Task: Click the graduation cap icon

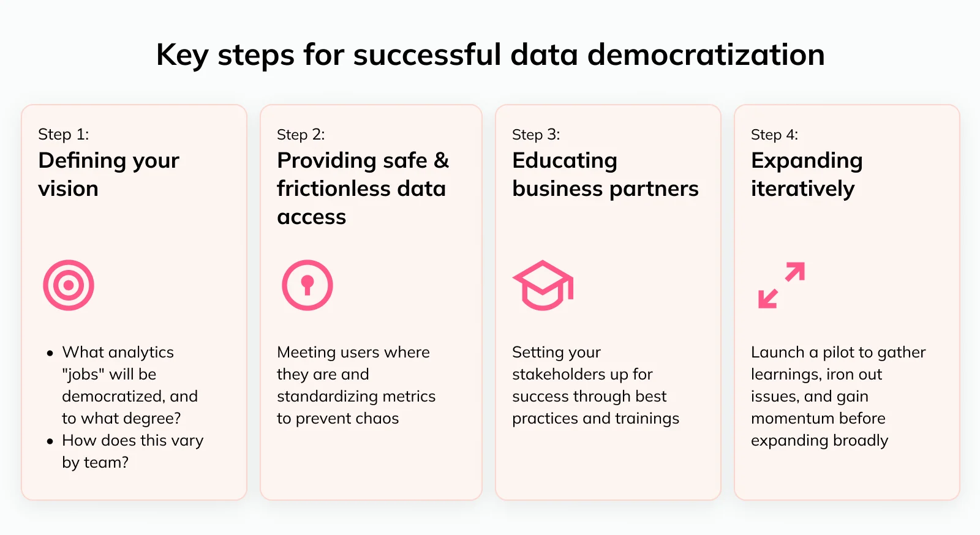Action: coord(543,285)
